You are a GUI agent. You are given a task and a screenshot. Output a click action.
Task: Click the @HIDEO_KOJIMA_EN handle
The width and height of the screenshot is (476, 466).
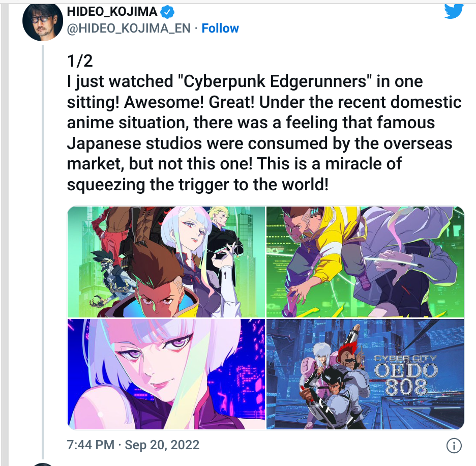[129, 28]
